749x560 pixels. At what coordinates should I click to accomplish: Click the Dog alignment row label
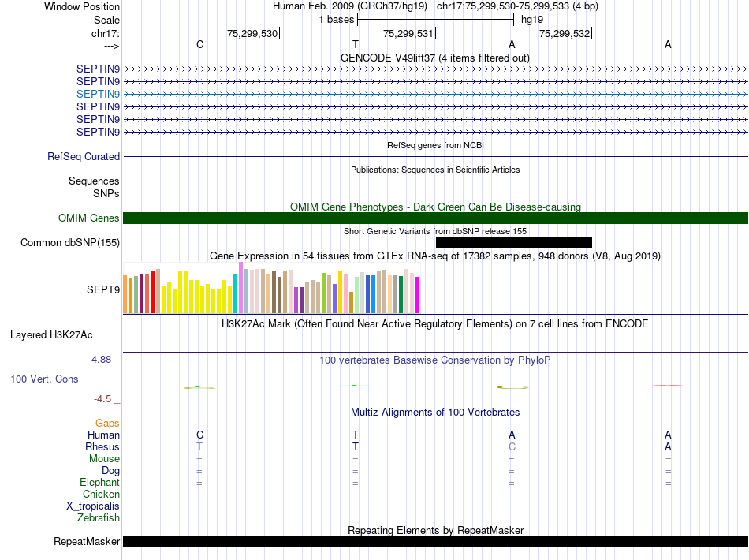point(110,471)
